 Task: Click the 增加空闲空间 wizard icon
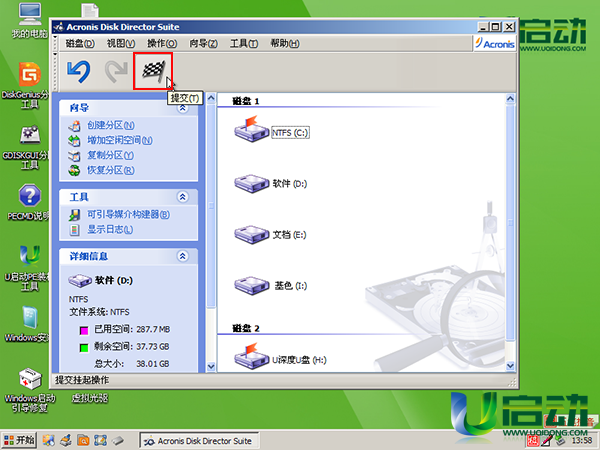pyautogui.click(x=75, y=140)
